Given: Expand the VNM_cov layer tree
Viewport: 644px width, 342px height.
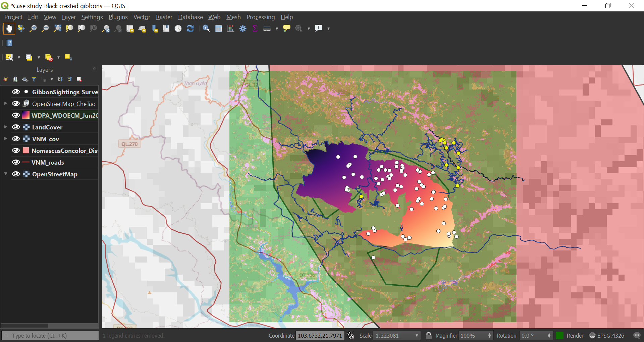Looking at the screenshot, I should point(6,138).
